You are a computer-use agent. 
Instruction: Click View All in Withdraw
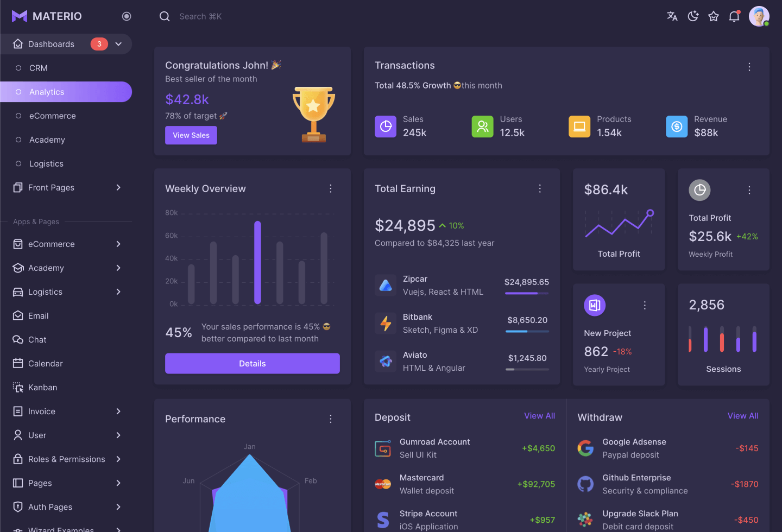743,416
